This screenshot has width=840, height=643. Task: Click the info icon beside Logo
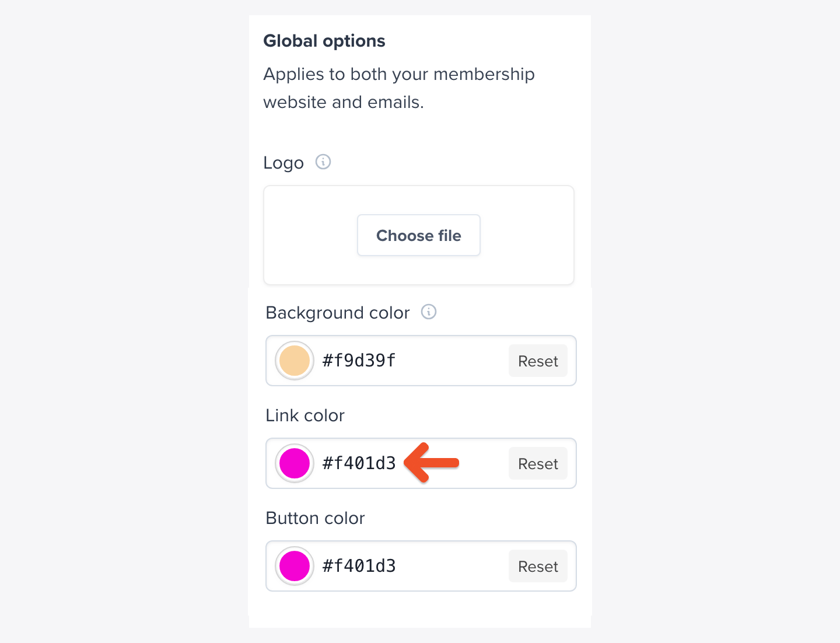click(323, 162)
